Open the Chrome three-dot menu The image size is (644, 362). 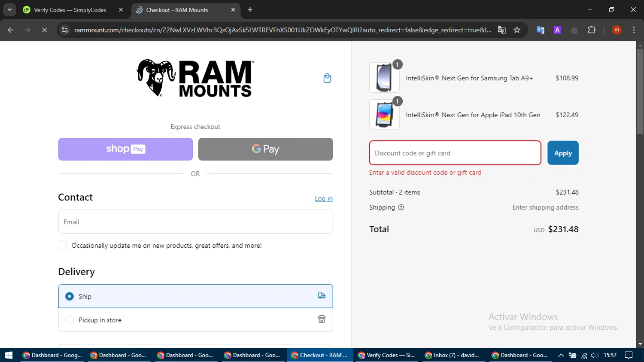pyautogui.click(x=634, y=30)
